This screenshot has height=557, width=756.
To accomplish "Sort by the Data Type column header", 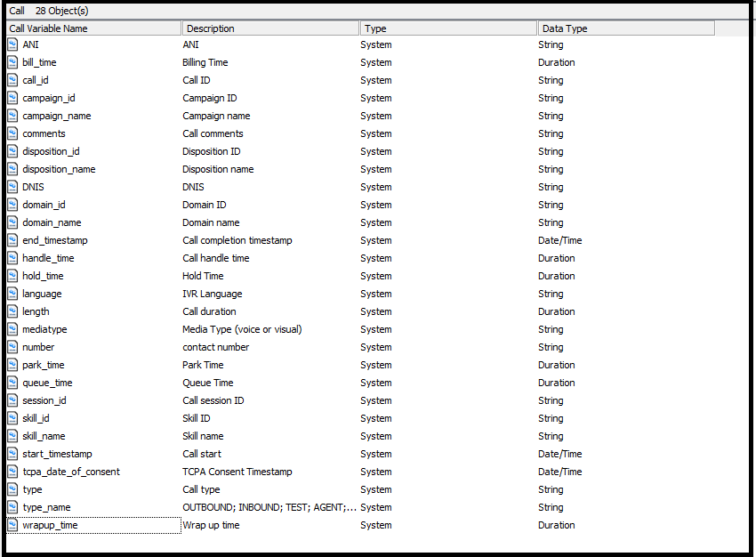I will click(x=626, y=28).
